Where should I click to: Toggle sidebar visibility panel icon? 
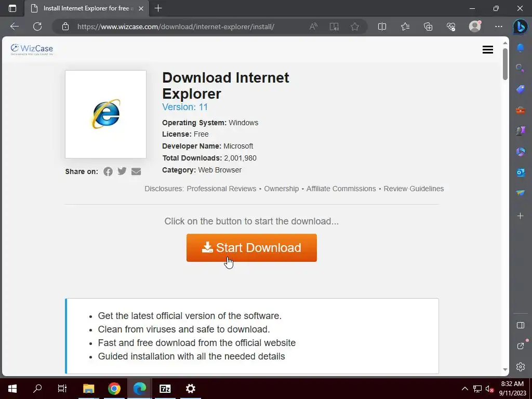pos(521,325)
